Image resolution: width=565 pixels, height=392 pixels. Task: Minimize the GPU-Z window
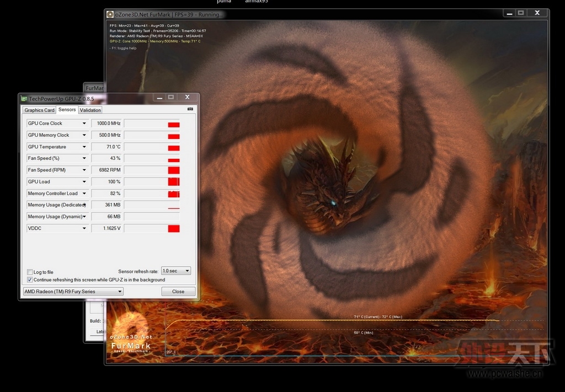pos(159,97)
